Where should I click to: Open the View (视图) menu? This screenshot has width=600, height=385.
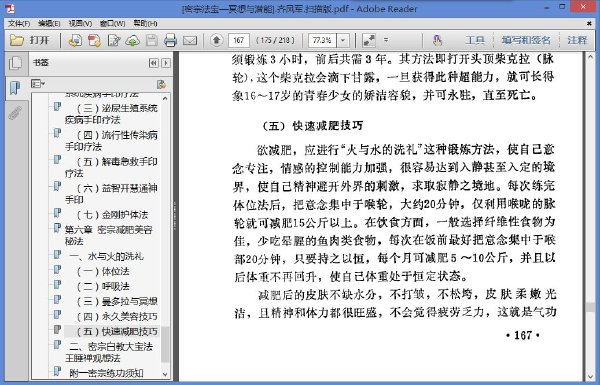[80, 23]
